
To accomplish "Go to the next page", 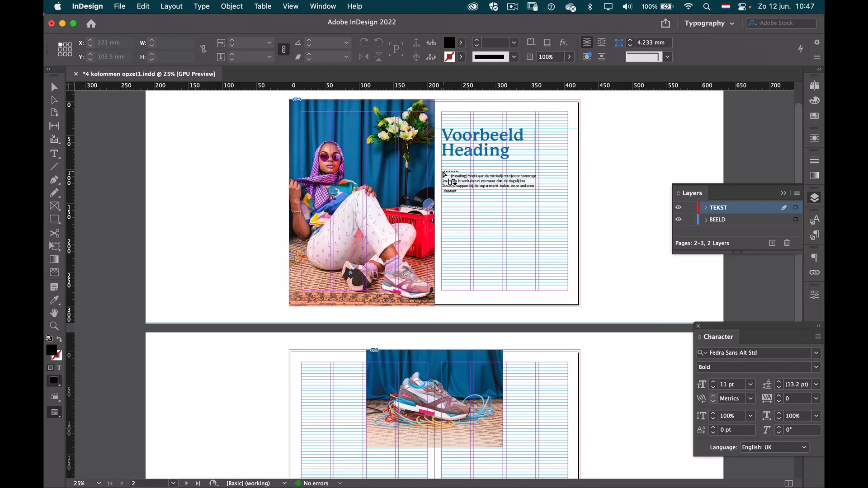I will point(186,483).
